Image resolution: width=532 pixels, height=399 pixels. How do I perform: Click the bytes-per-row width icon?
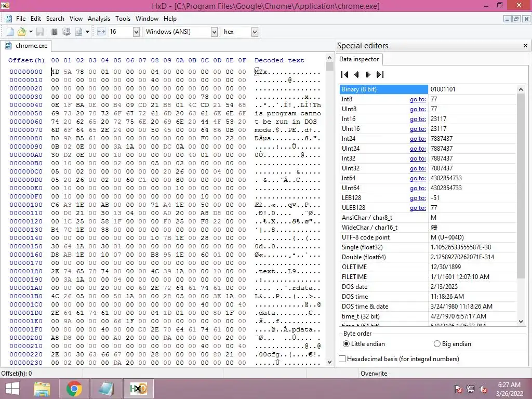point(101,32)
